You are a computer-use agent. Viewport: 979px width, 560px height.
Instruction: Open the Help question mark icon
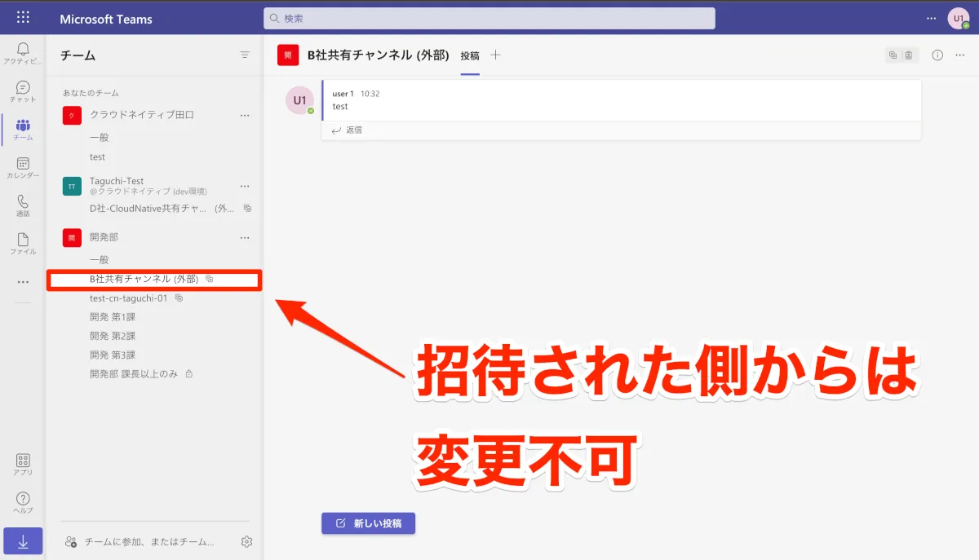[23, 503]
